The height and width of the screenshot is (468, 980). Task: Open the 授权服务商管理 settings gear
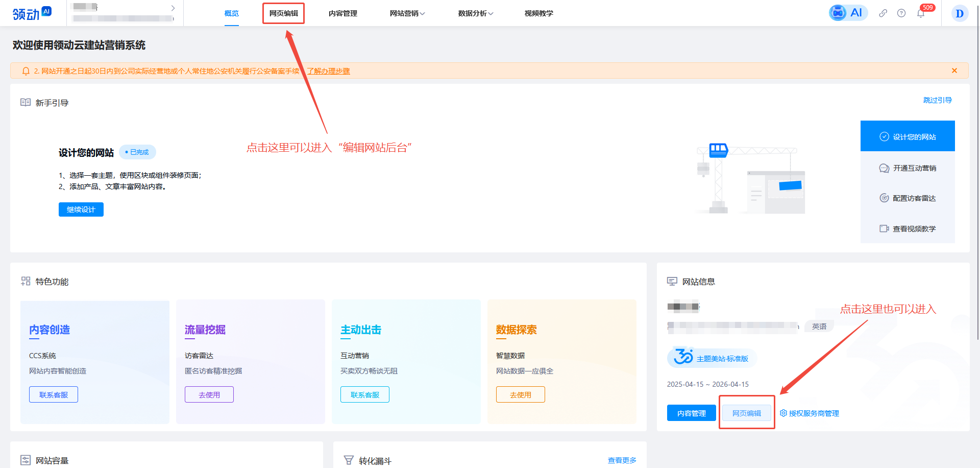click(x=785, y=413)
